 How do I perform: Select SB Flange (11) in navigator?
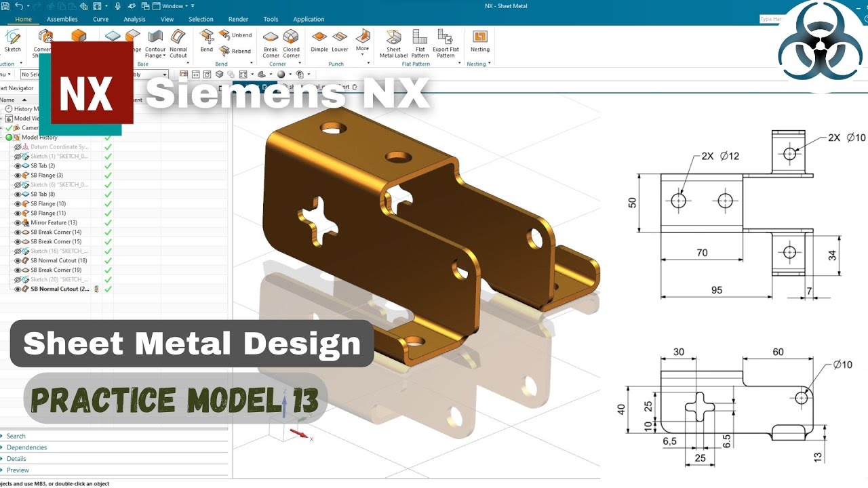(48, 213)
